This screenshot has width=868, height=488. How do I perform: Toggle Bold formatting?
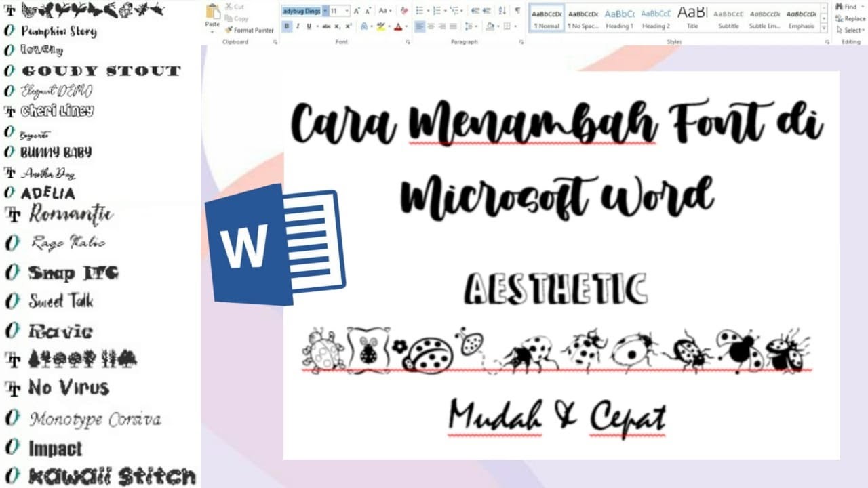coord(287,26)
